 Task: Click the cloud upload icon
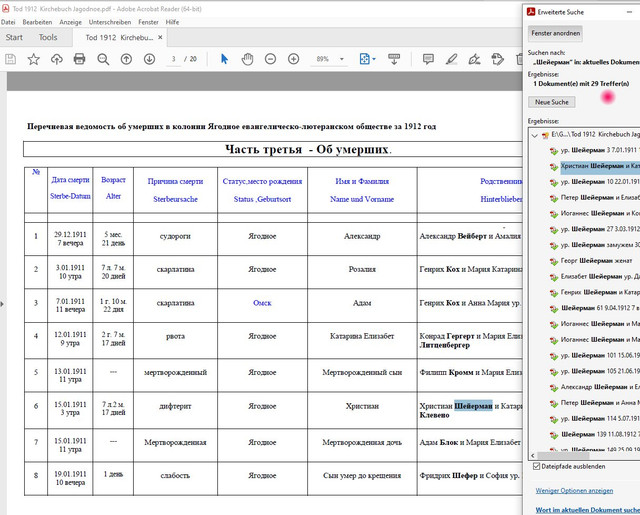click(x=57, y=59)
